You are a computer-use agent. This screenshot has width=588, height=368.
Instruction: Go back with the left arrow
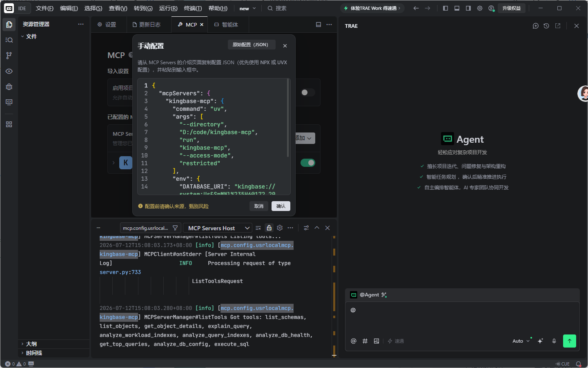416,8
